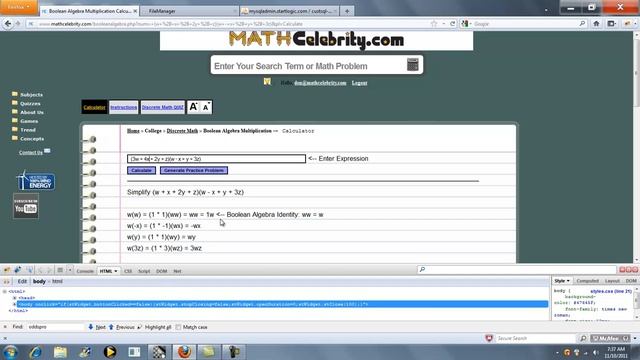The image size is (640, 360).
Task: Click the Firebug search magnifier icon
Action: point(422,269)
